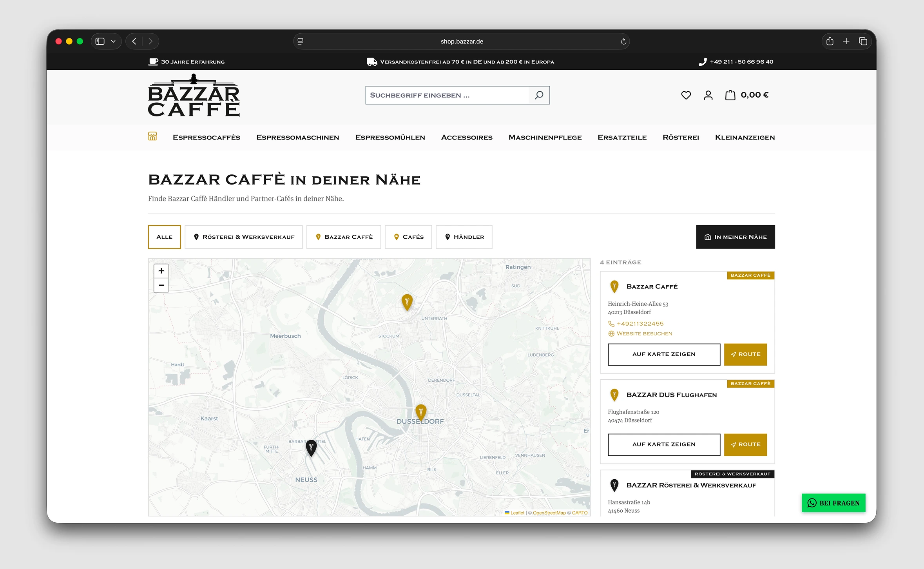Toggle the Cafés filter
Image resolution: width=924 pixels, height=569 pixels.
(x=408, y=237)
